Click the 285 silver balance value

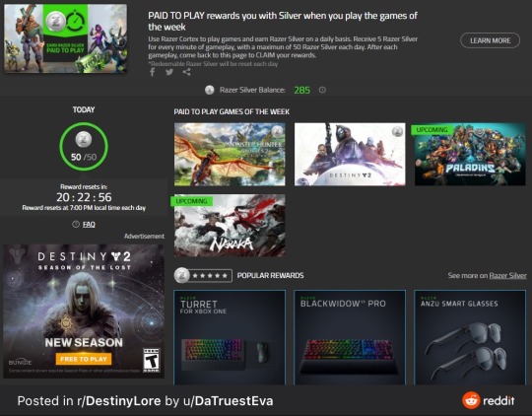(302, 90)
